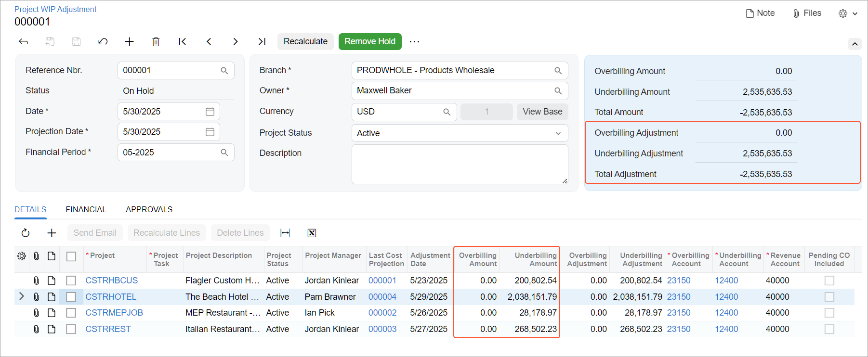The height and width of the screenshot is (357, 868).
Task: Click the undo changes icon
Action: point(103,42)
